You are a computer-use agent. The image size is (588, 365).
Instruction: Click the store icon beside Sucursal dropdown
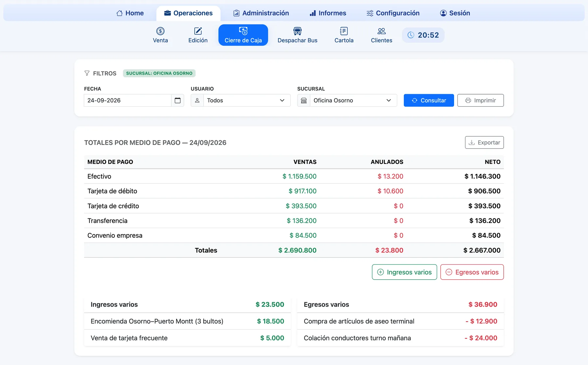(x=304, y=100)
